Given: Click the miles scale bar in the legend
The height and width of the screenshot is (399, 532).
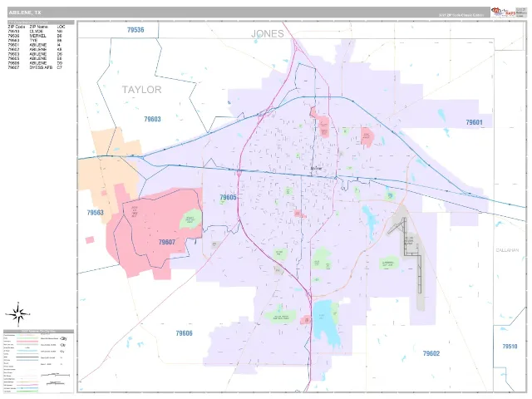Looking at the screenshot, I should [x=55, y=375].
